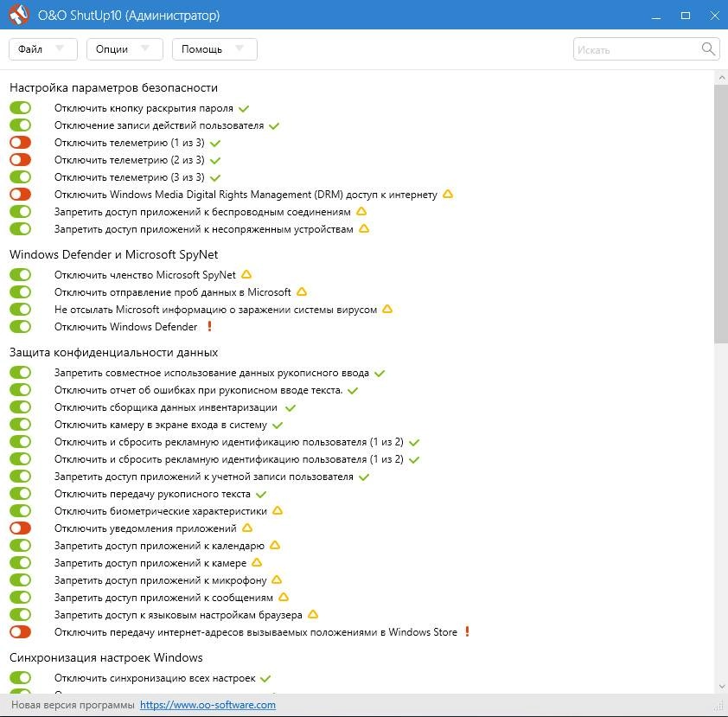Click recommended checkmark for "Отключить телеметрию (1 из 3)"
This screenshot has height=717, width=728.
click(x=215, y=143)
